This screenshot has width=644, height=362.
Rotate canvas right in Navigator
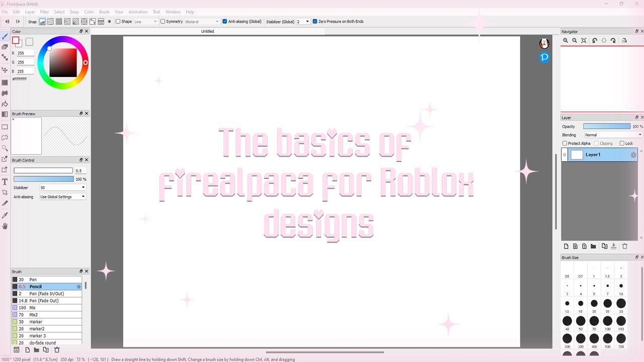click(x=613, y=41)
